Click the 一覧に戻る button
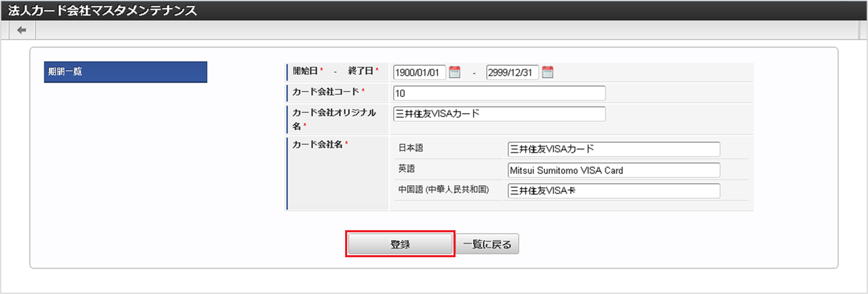 [487, 244]
